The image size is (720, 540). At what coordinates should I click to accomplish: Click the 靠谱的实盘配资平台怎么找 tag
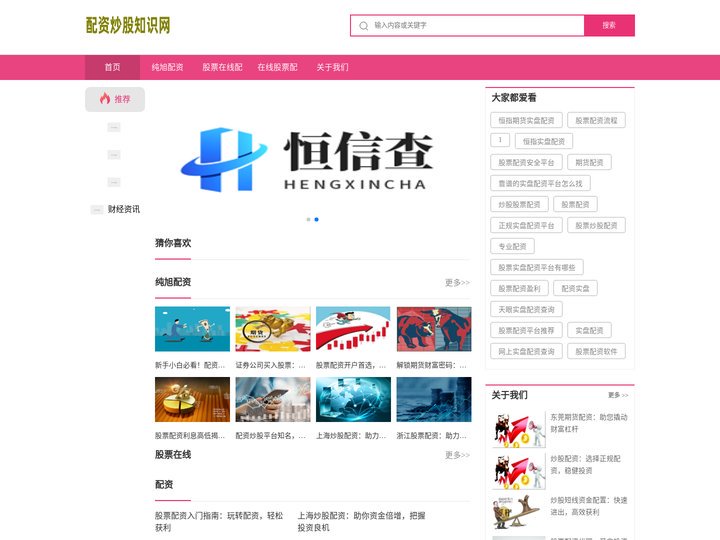coord(540,183)
